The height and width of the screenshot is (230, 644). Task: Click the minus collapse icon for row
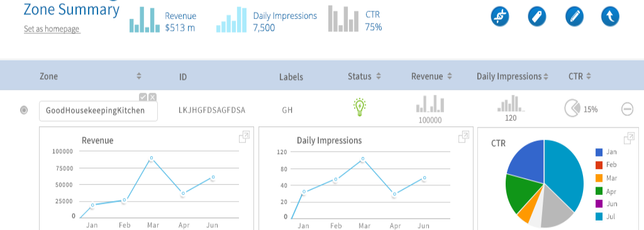click(x=627, y=109)
